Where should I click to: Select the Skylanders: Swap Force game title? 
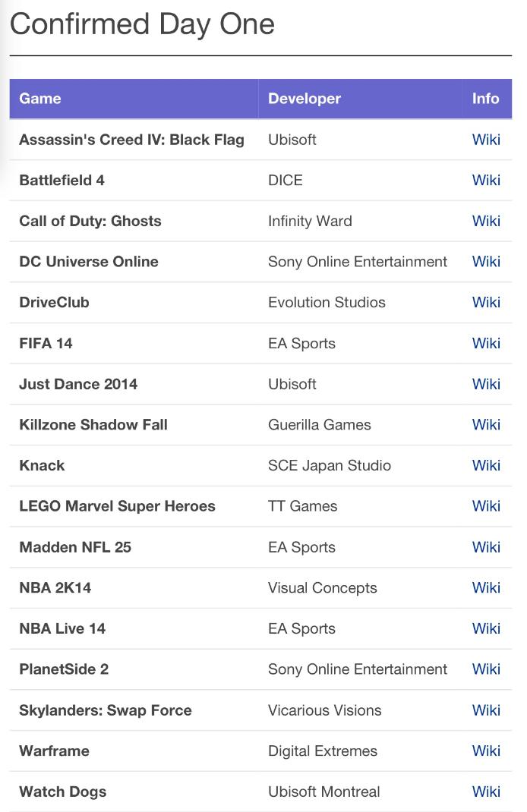[x=105, y=710]
